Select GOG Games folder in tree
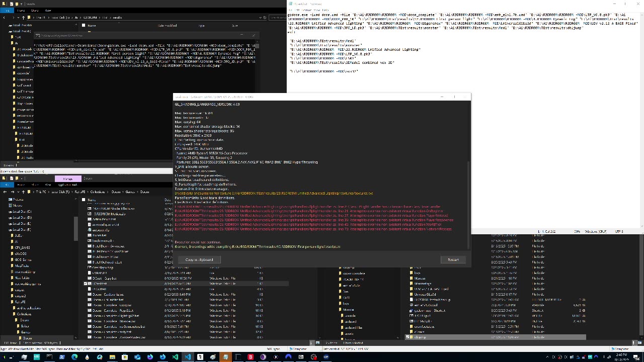644x362 pixels. [23, 260]
